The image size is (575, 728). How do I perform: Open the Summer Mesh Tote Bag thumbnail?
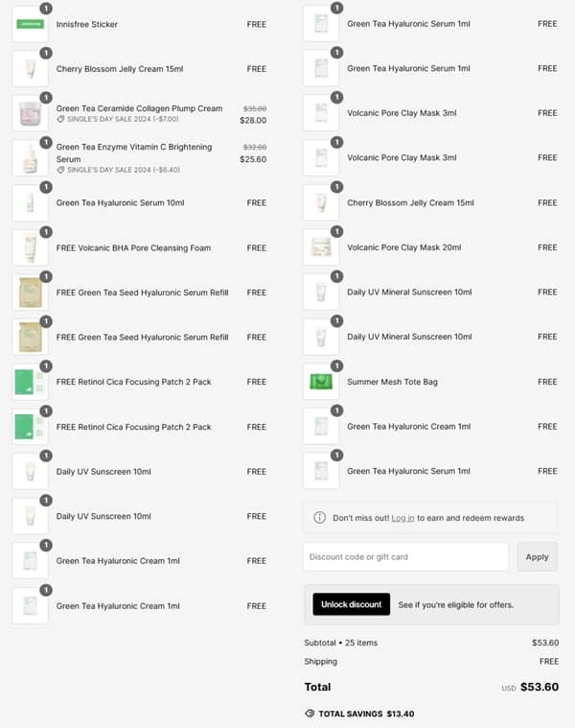pos(320,382)
